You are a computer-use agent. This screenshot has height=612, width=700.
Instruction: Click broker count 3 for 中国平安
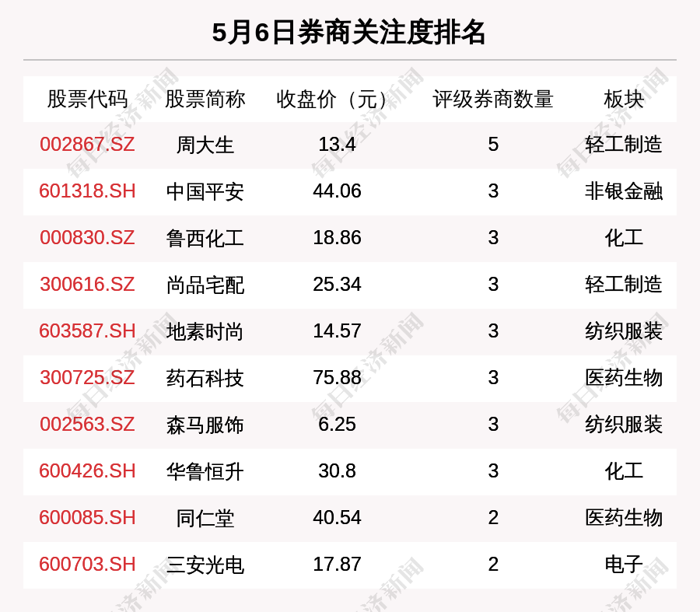point(493,191)
